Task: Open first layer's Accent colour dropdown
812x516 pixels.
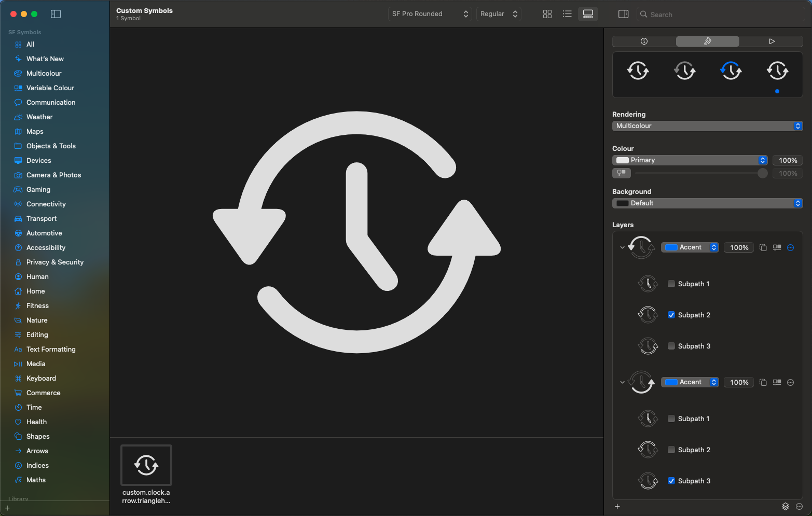Action: click(690, 247)
